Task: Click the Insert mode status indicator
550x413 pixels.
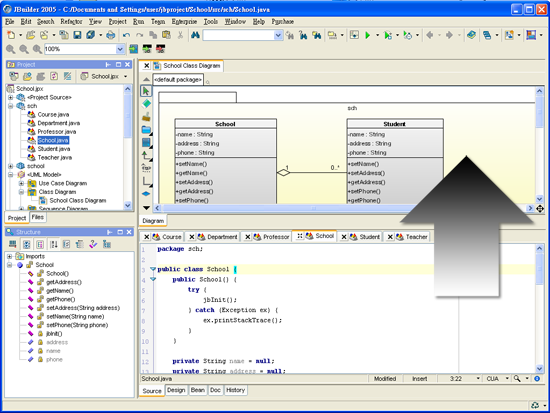Action: [420, 379]
